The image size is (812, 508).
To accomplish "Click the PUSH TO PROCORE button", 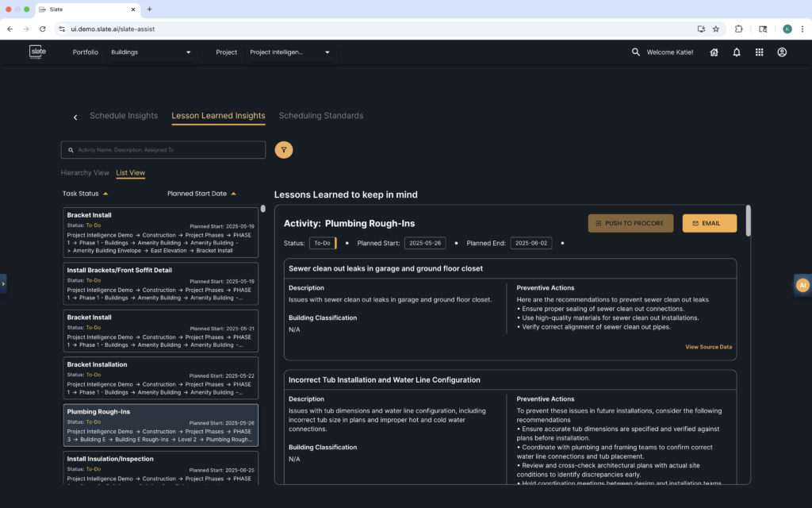I will point(630,223).
